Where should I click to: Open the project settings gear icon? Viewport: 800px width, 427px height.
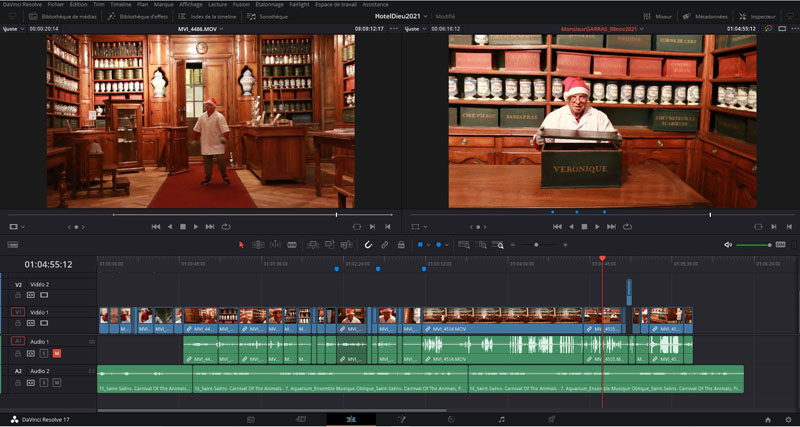(789, 420)
